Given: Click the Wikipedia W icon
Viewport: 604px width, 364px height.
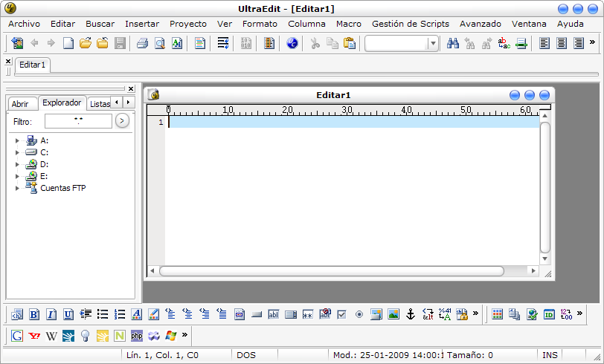Looking at the screenshot, I should (51, 336).
